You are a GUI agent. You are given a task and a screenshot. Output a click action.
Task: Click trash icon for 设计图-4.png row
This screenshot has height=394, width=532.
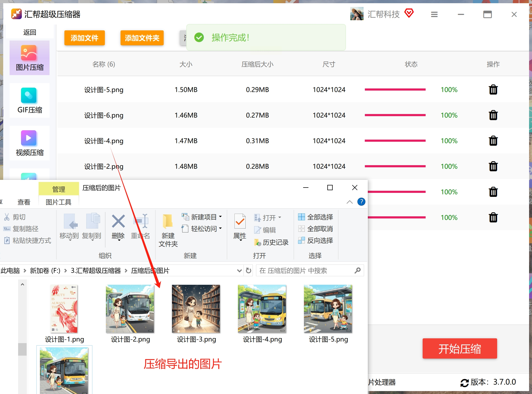pos(493,141)
